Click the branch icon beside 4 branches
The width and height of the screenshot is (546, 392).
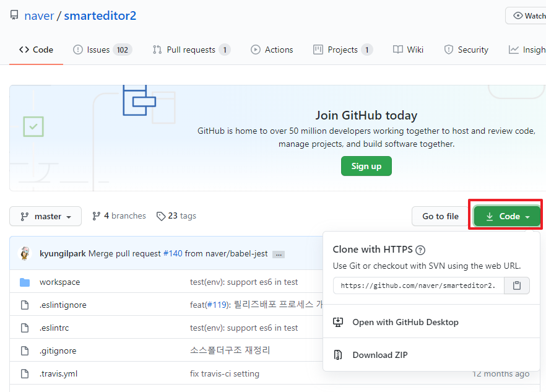pos(97,216)
